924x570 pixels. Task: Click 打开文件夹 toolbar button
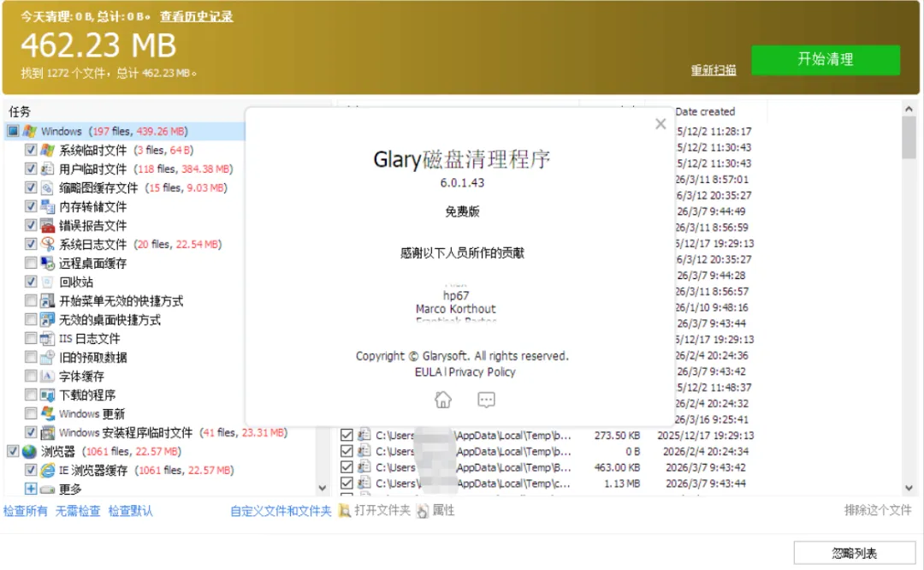click(x=375, y=510)
